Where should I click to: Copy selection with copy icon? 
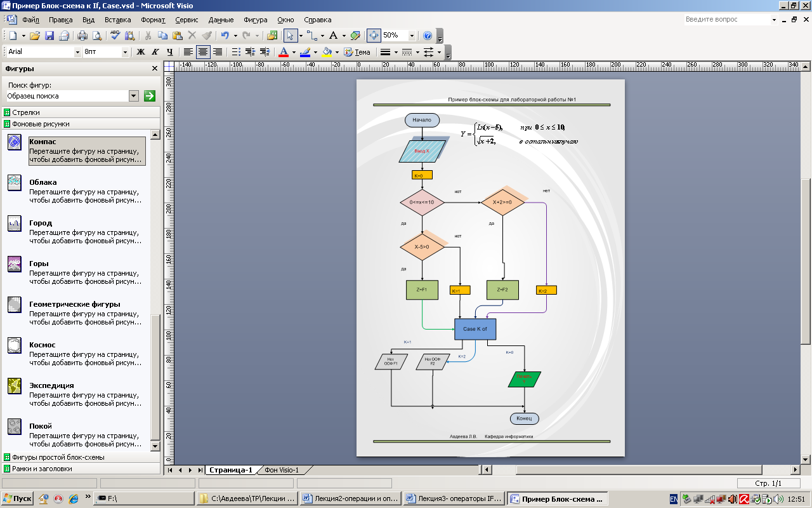tap(163, 36)
